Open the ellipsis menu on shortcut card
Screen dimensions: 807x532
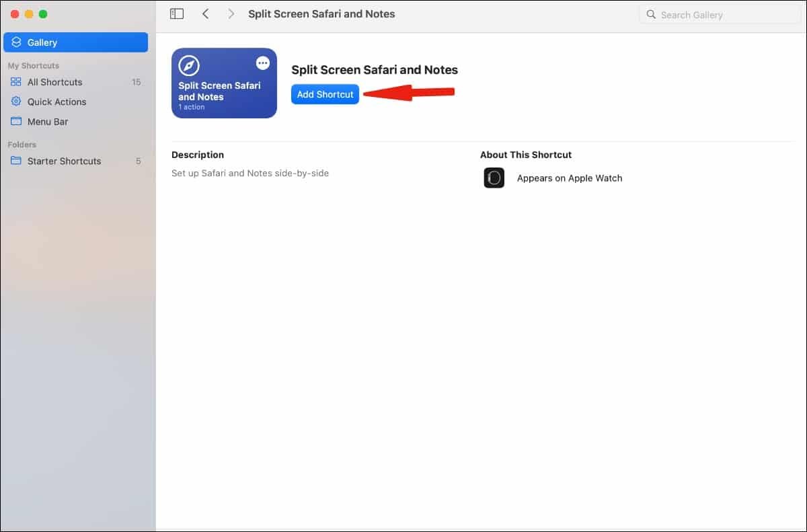263,63
